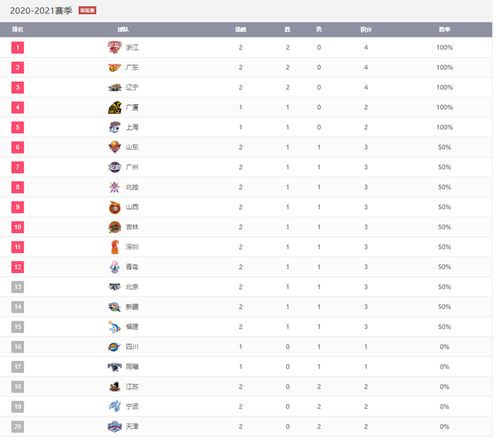499x443 pixels.
Task: Open the 广州 team name link
Action: [132, 167]
